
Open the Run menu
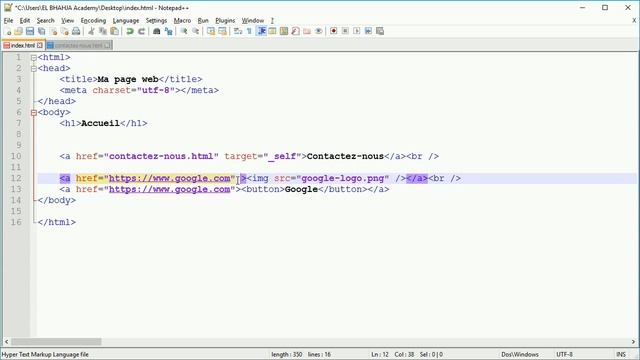coord(203,20)
